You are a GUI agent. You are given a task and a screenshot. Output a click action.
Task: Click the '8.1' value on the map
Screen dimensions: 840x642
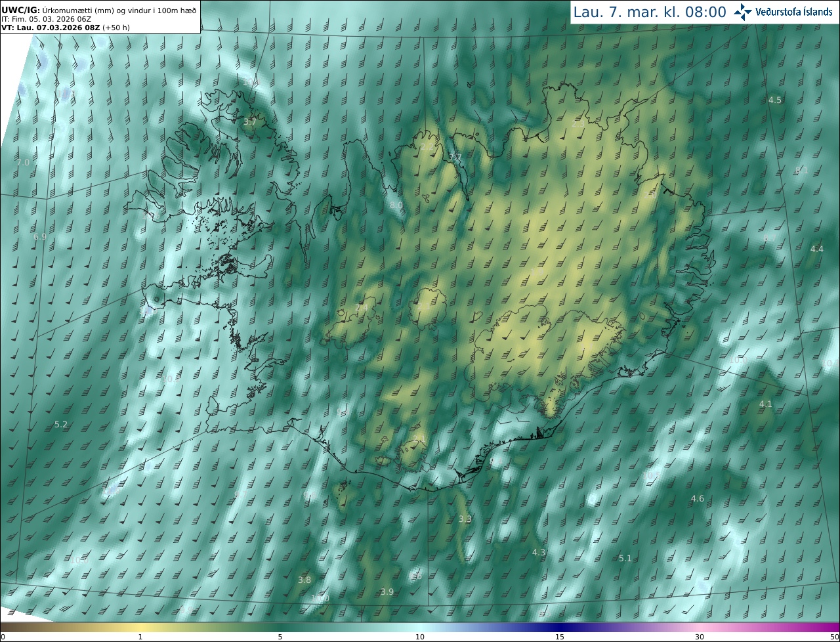tap(802, 170)
